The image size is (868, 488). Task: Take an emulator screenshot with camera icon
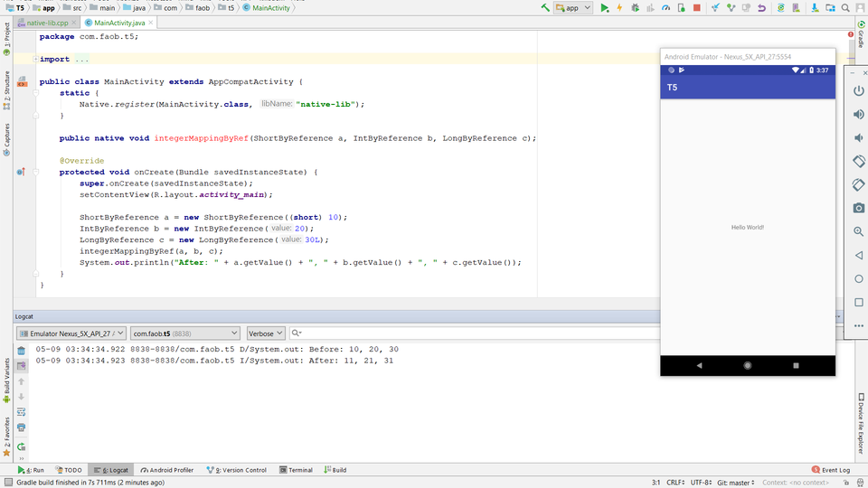coord(859,208)
